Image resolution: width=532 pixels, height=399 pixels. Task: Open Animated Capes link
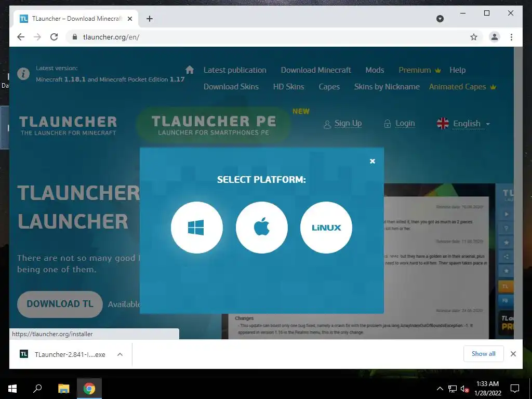pos(462,87)
